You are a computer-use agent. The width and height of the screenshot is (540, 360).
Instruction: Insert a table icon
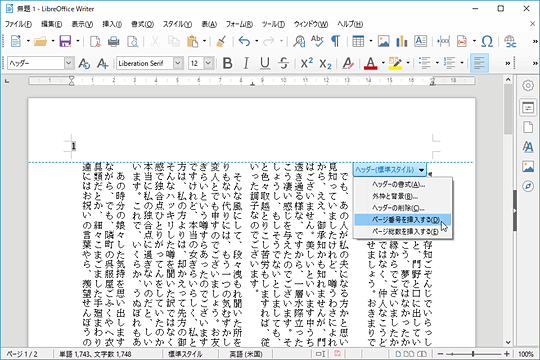pos(358,41)
